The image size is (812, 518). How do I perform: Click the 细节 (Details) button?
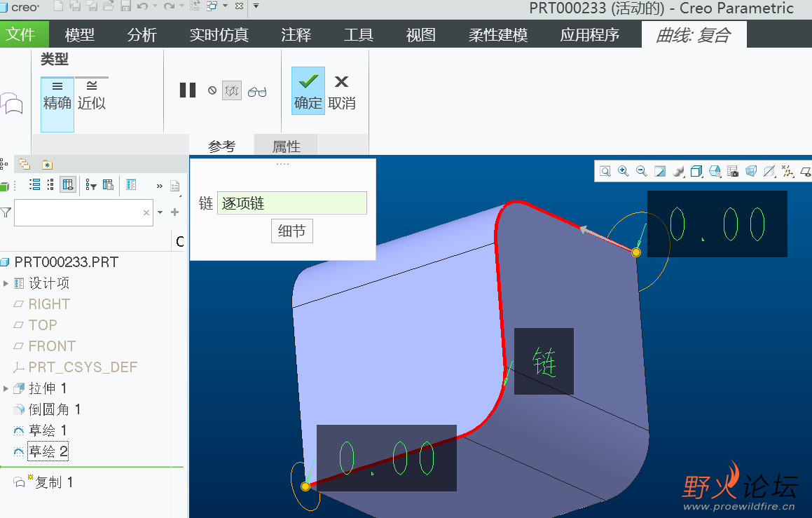(x=292, y=231)
